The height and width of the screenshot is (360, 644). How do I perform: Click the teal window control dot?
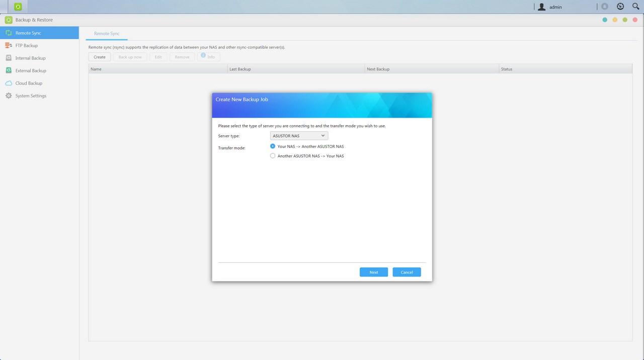pyautogui.click(x=605, y=20)
